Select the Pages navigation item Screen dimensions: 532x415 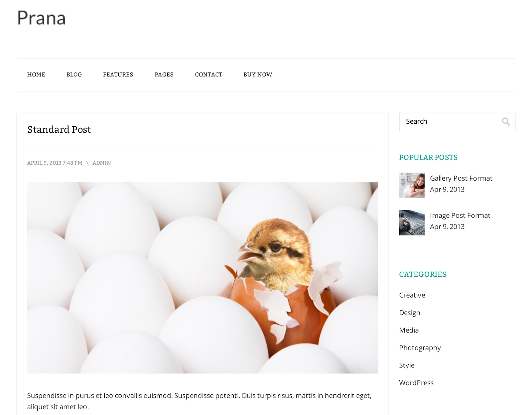point(164,74)
